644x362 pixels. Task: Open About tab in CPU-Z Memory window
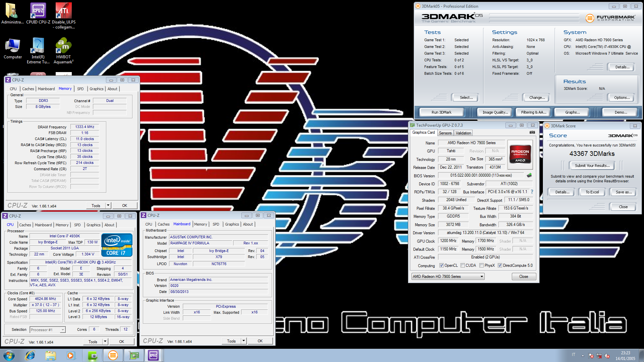112,89
